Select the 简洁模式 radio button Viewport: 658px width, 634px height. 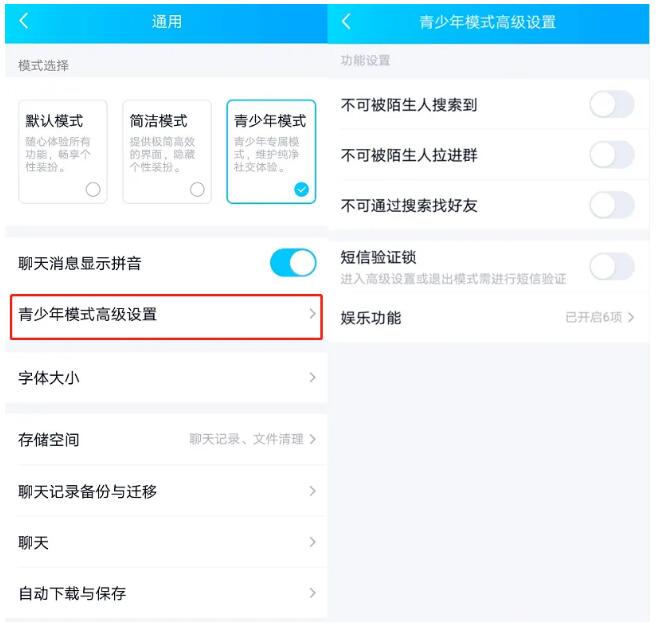pos(197,190)
